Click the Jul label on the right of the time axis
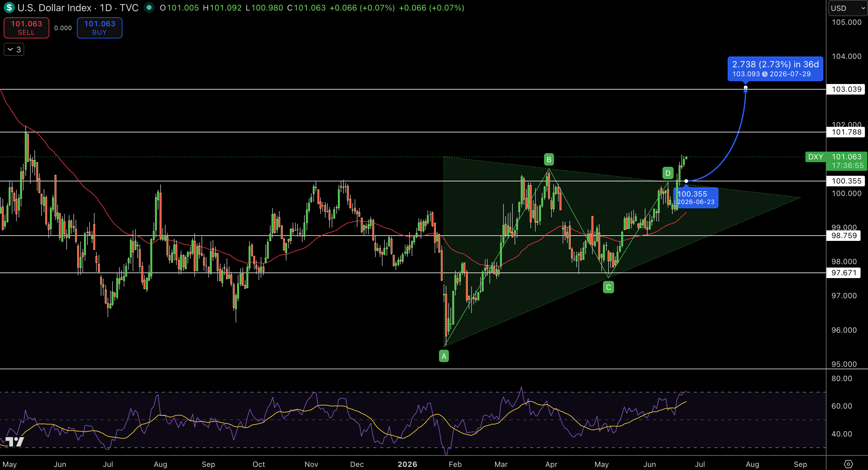The height and width of the screenshot is (470, 868). (700, 464)
